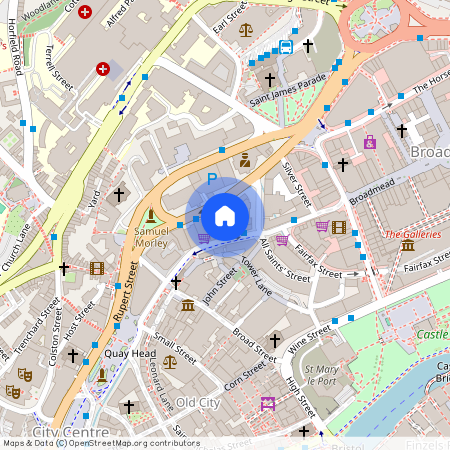Click the department store bag icon
Screen dimensions: 450x450
coord(370,142)
